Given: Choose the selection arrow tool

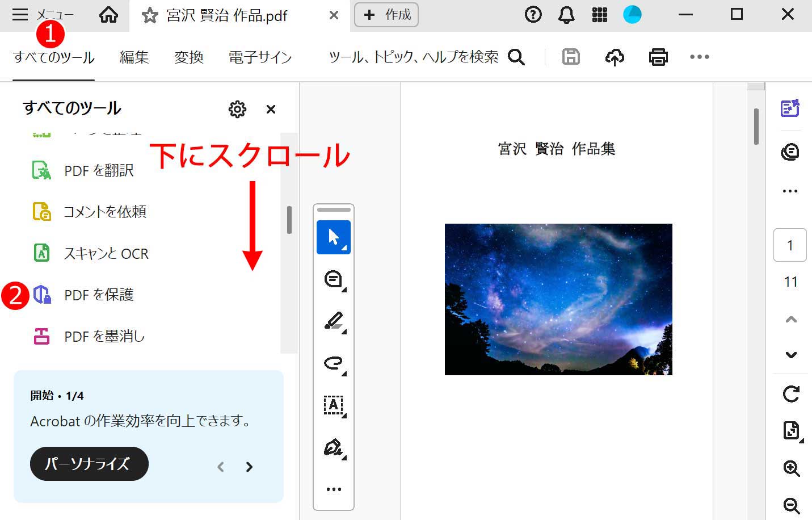Looking at the screenshot, I should (334, 237).
